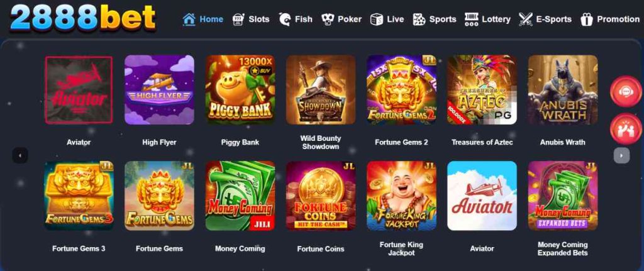Open the red high-five icon below chat bubble

click(626, 129)
